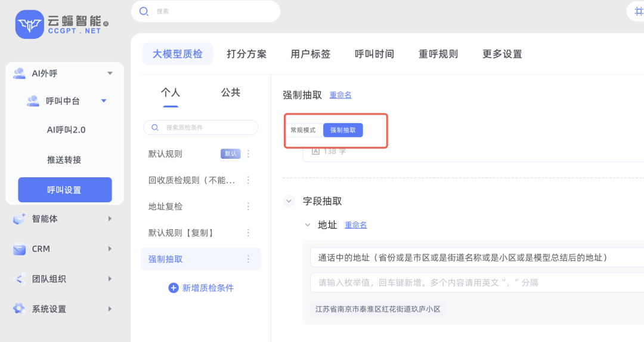Image resolution: width=644 pixels, height=342 pixels.
Task: Collapse the 呼叫中台 submenu arrow
Action: [104, 101]
